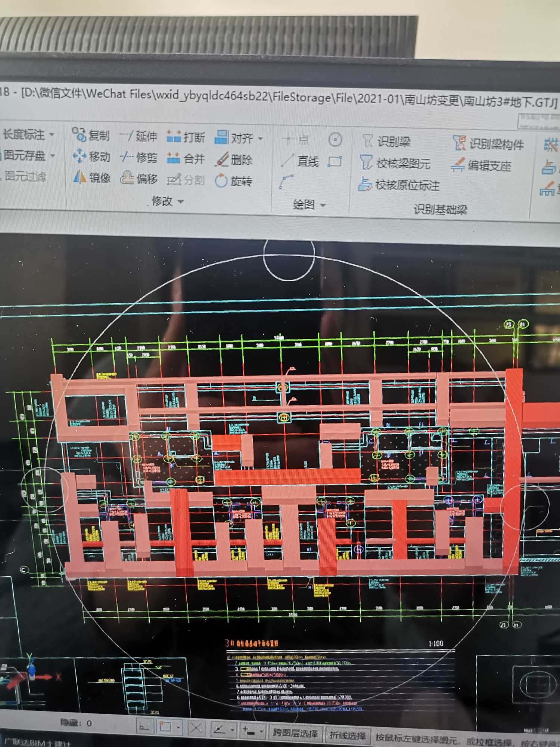Choose the rectangle drawing tool
This screenshot has height=747, width=560.
click(x=335, y=162)
